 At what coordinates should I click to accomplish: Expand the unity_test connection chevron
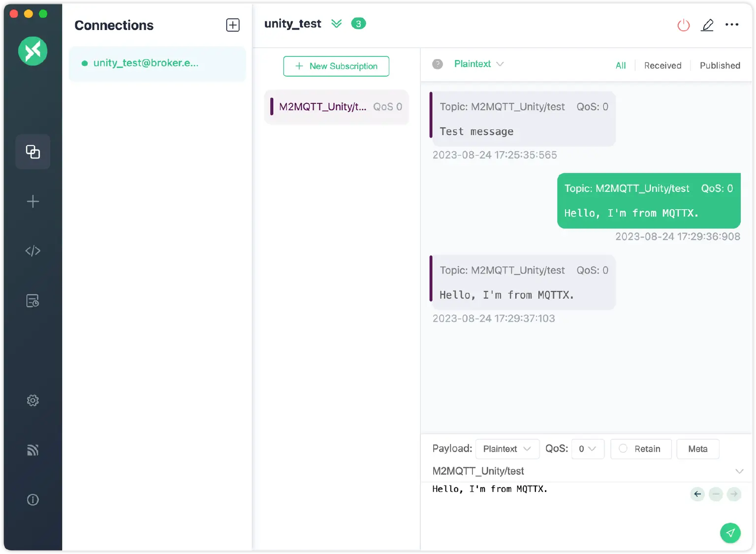click(x=337, y=23)
